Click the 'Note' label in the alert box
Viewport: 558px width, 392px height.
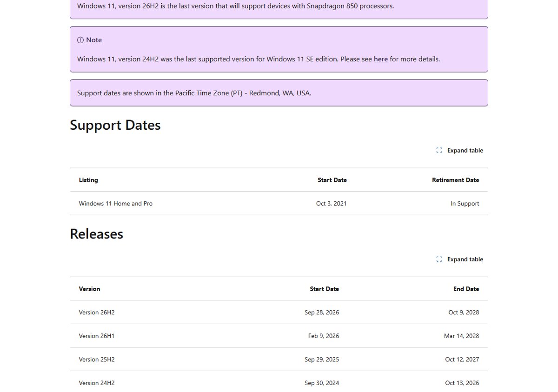94,40
